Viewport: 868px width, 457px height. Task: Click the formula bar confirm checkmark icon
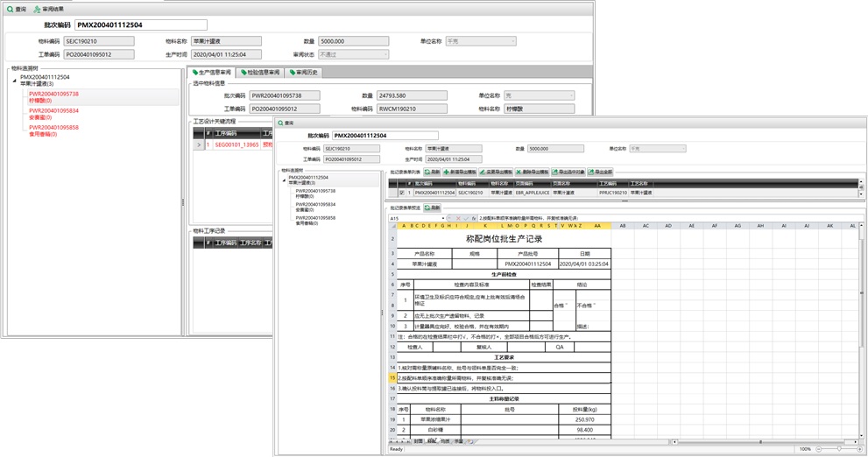pyautogui.click(x=466, y=219)
